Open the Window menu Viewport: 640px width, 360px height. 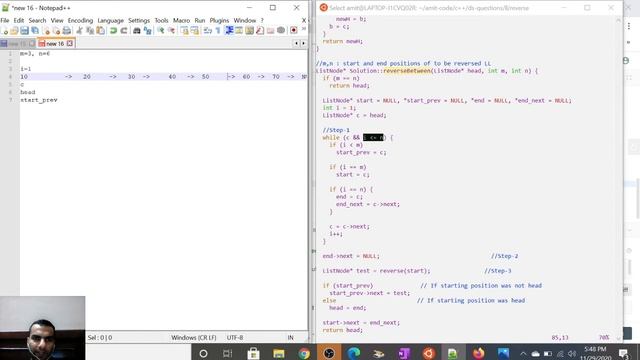coord(244,20)
